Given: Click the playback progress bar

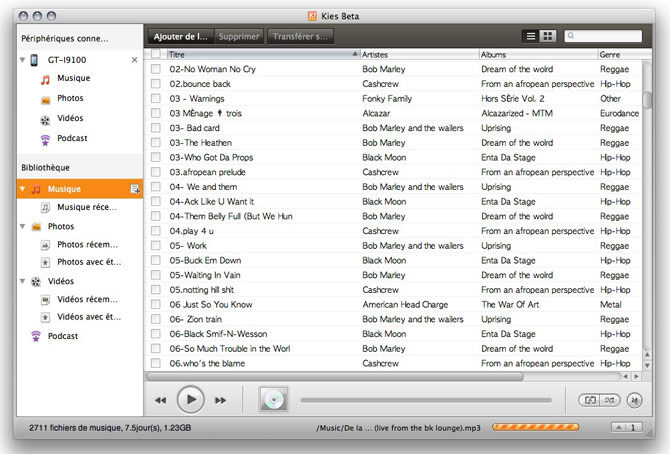Looking at the screenshot, I should 426,401.
